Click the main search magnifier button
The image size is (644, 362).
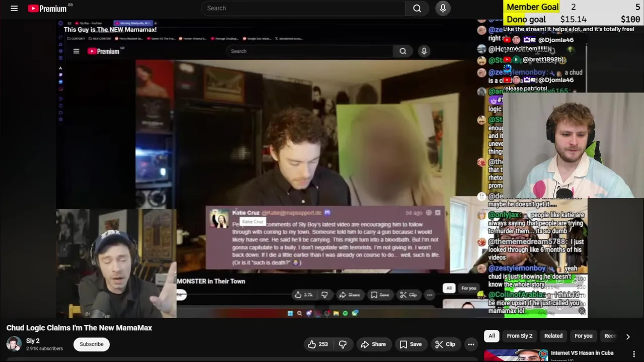point(417,8)
